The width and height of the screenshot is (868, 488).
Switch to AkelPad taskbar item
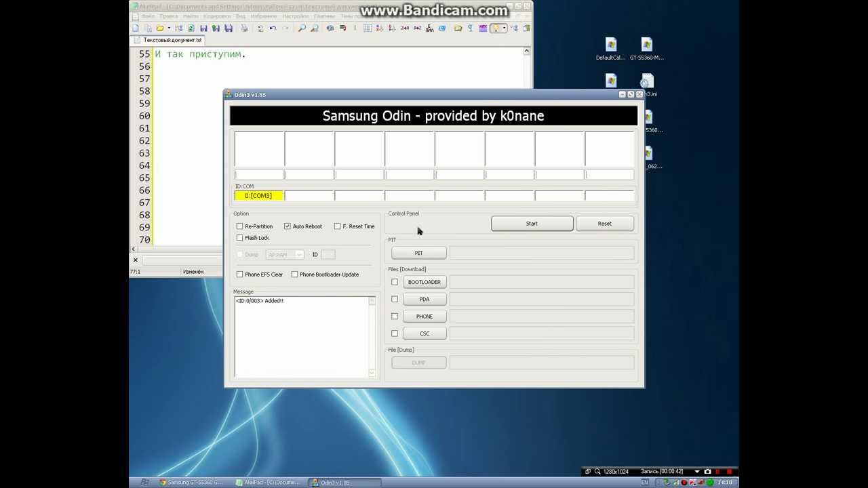(x=268, y=483)
